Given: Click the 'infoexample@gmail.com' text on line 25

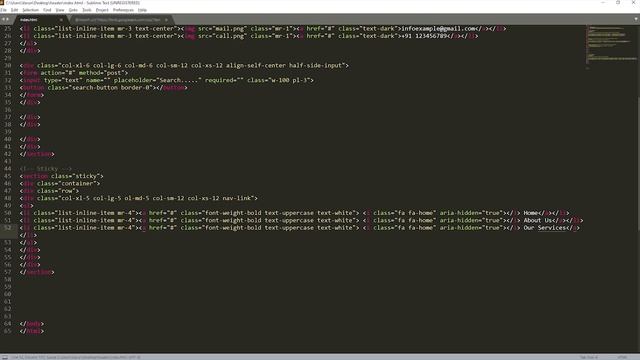Looking at the screenshot, I should pos(438,29).
